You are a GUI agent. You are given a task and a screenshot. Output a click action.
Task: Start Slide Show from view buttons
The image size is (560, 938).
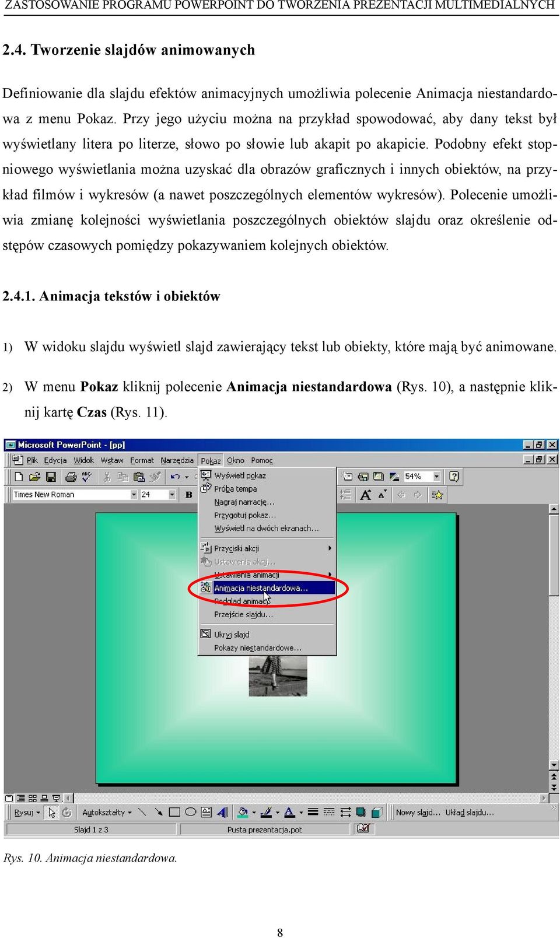(x=56, y=798)
